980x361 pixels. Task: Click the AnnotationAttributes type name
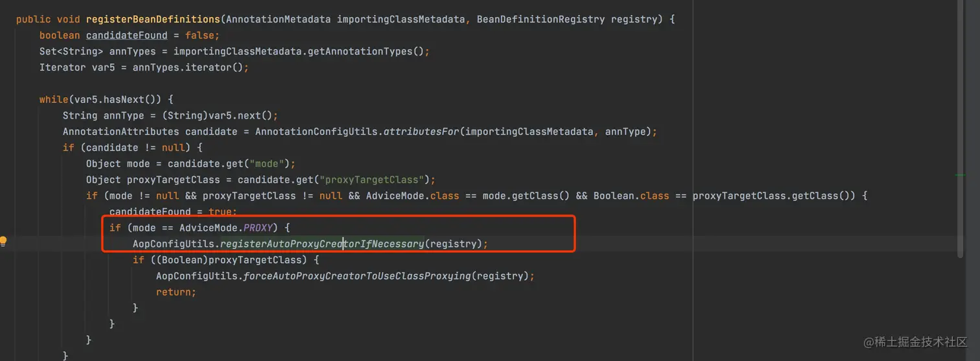(x=121, y=132)
